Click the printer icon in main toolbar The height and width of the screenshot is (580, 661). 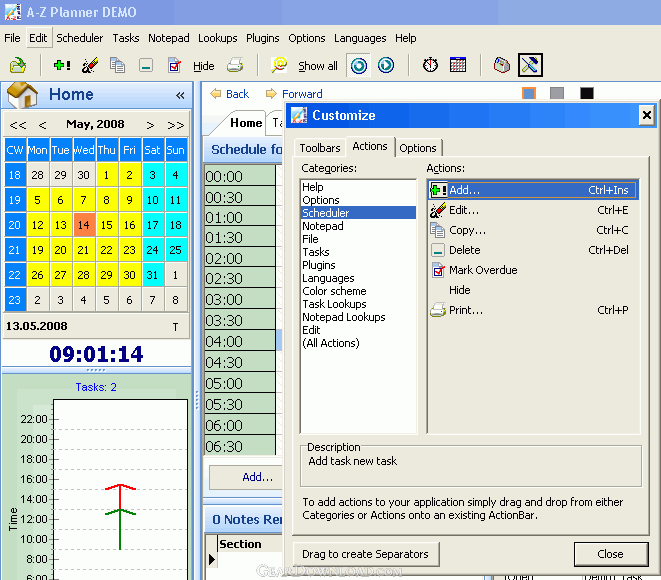click(x=235, y=65)
